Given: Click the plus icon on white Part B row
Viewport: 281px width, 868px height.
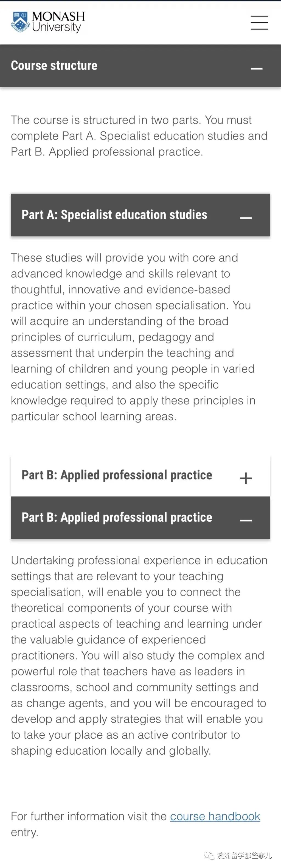Looking at the screenshot, I should click(246, 478).
